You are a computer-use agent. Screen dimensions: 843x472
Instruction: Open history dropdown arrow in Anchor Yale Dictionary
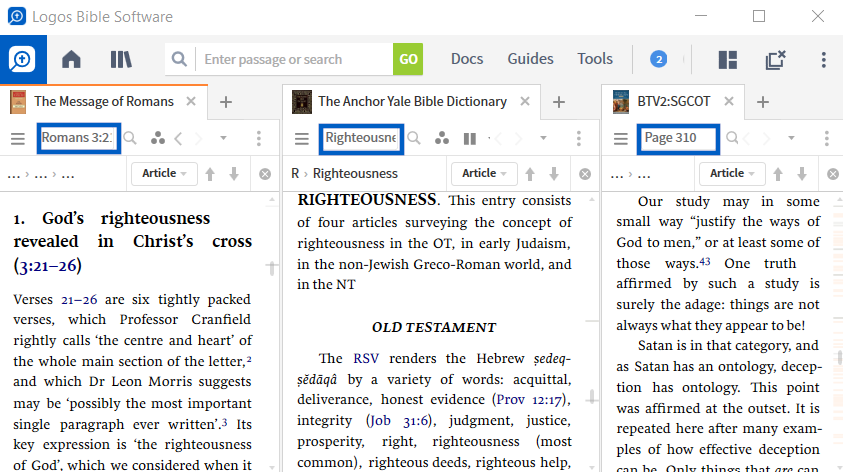[x=544, y=138]
